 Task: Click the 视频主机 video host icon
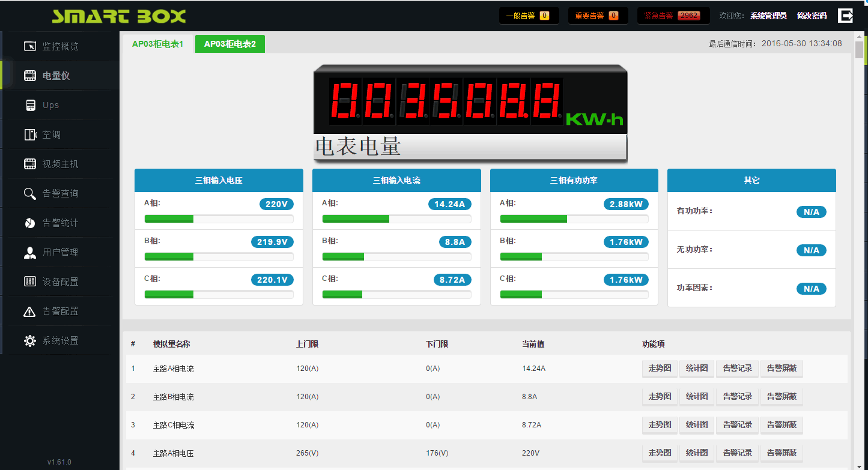click(x=30, y=164)
